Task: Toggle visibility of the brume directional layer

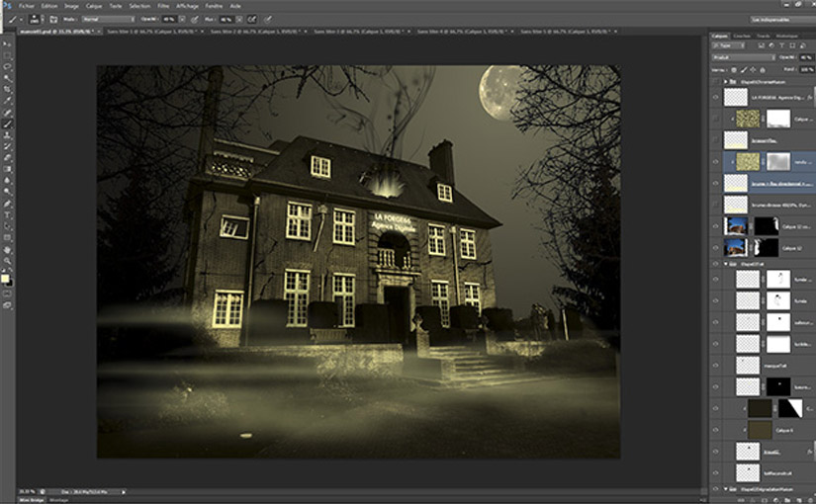Action: click(715, 183)
